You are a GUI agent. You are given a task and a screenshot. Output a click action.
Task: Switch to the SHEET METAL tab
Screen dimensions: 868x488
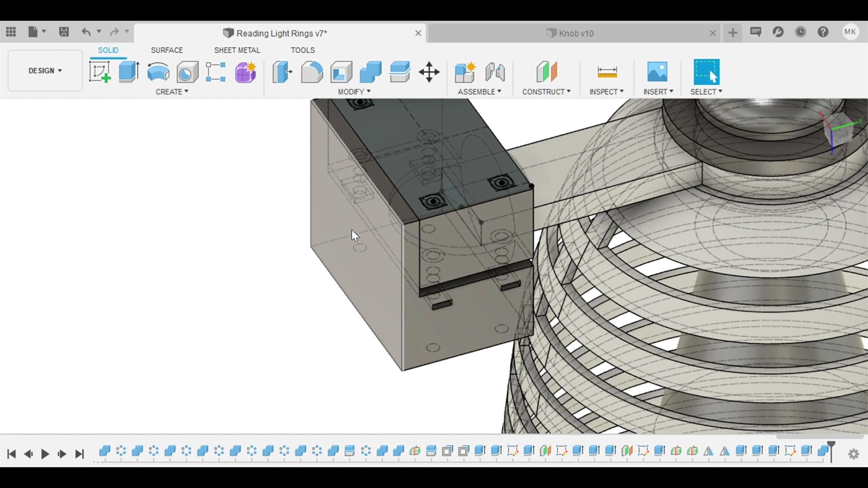(x=237, y=50)
